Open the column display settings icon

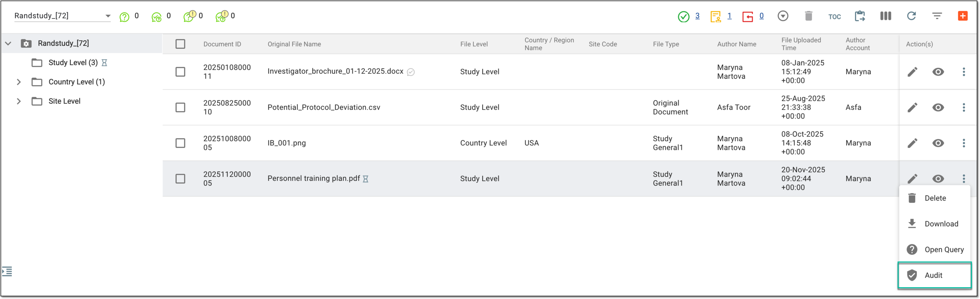[x=886, y=16]
